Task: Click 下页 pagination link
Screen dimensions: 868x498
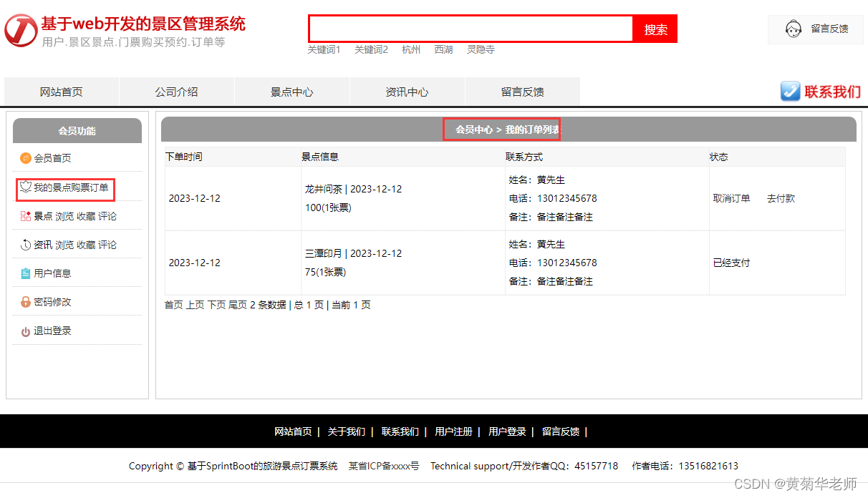Action: [x=217, y=305]
